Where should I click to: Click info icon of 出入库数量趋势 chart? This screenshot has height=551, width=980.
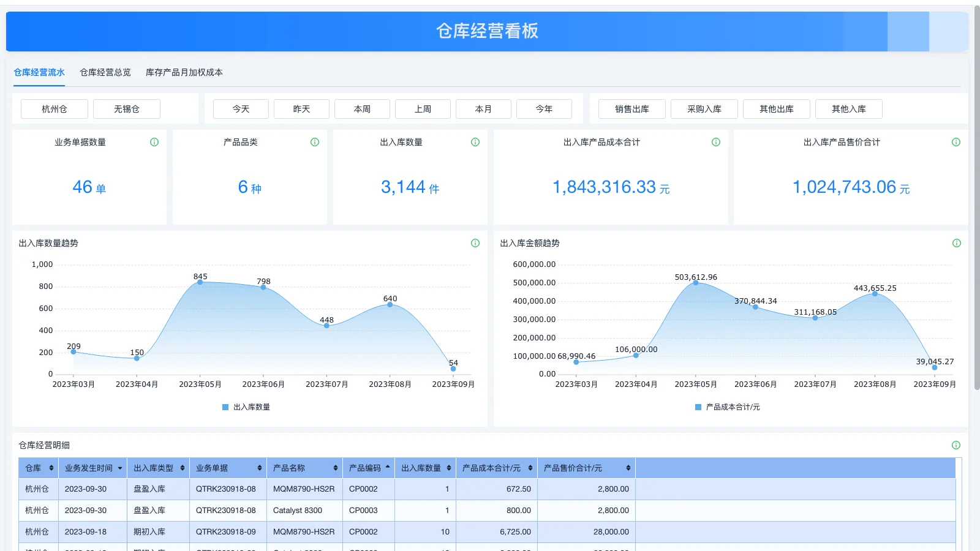[x=475, y=243]
